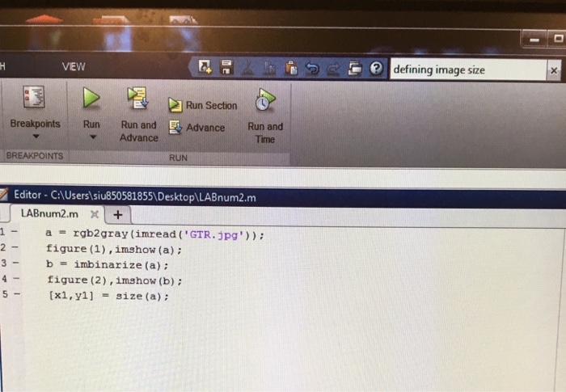Click the Run and Advance icon

(137, 98)
